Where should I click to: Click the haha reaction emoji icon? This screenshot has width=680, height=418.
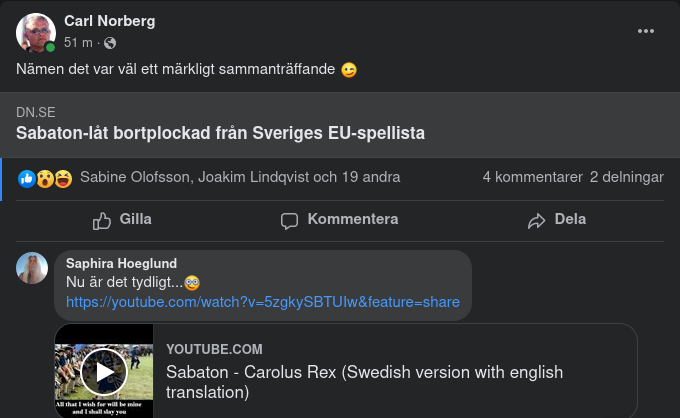click(x=63, y=178)
